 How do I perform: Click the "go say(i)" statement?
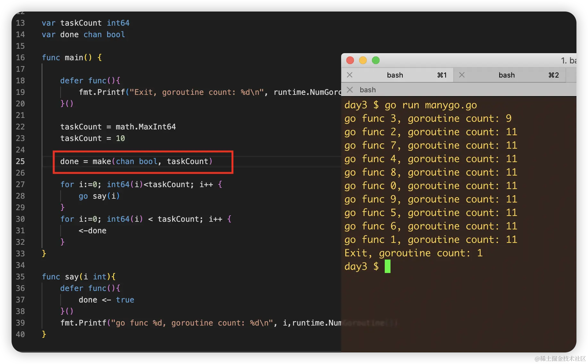(99, 196)
